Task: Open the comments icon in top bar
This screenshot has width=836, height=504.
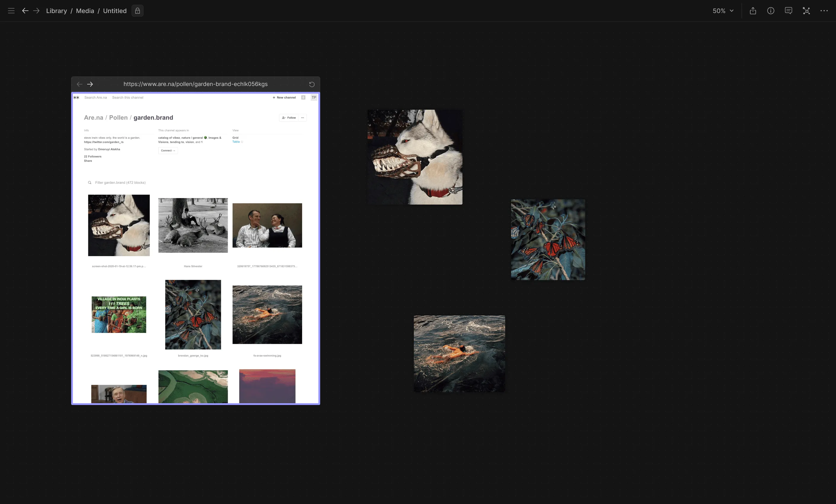Action: (789, 11)
